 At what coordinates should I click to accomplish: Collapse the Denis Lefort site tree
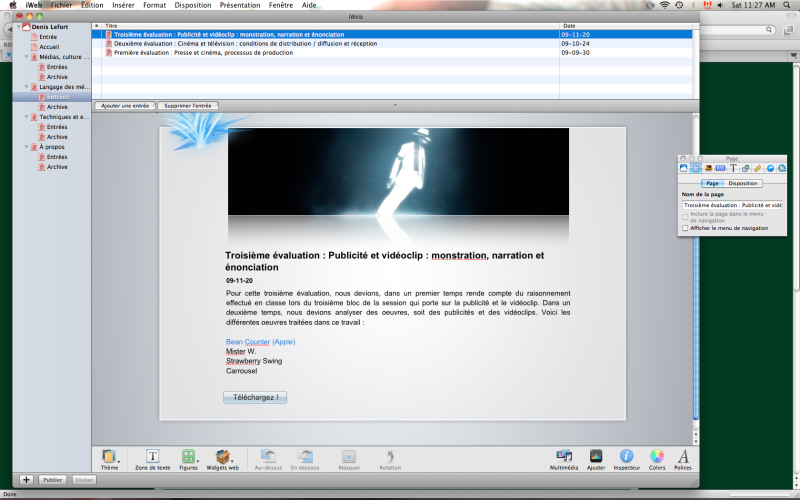coord(17,27)
